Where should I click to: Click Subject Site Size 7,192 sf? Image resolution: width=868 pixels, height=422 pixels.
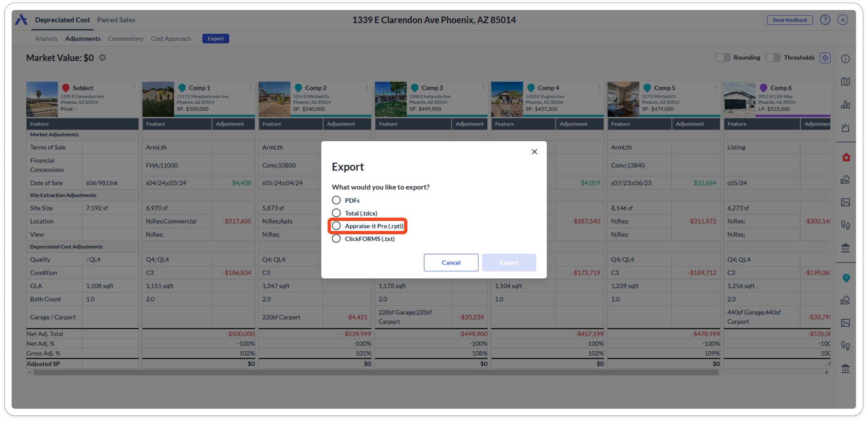(x=97, y=208)
